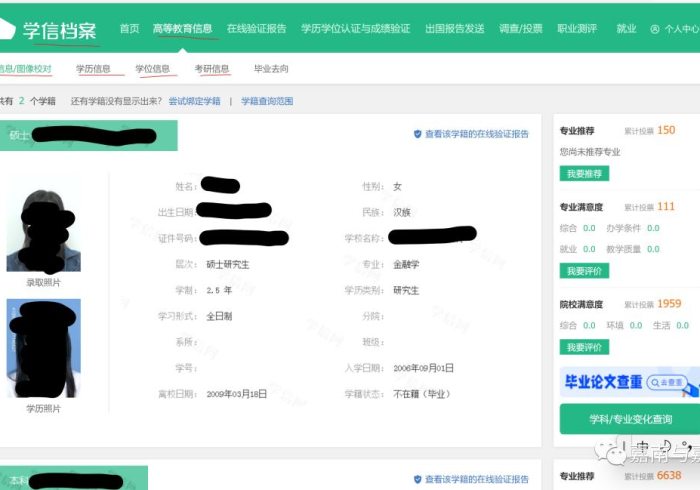The height and width of the screenshot is (490, 700).
Task: Click the 硕士研究生 level value
Action: (x=228, y=264)
